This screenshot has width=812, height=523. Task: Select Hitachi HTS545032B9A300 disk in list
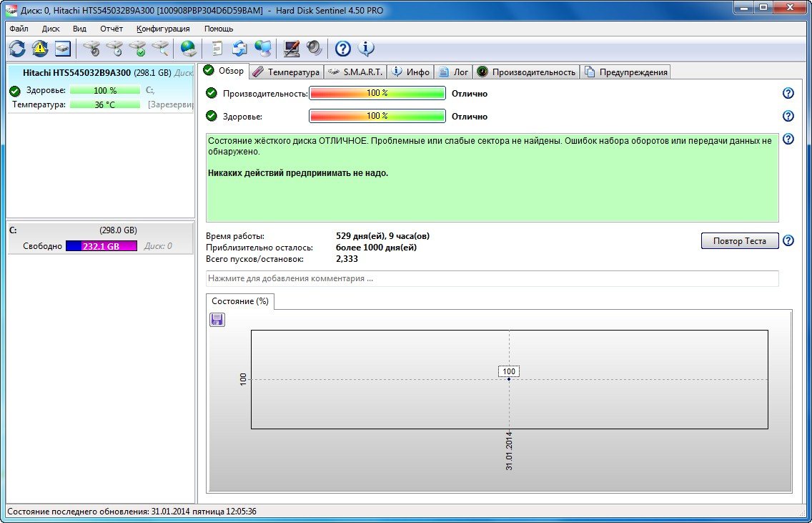click(76, 72)
